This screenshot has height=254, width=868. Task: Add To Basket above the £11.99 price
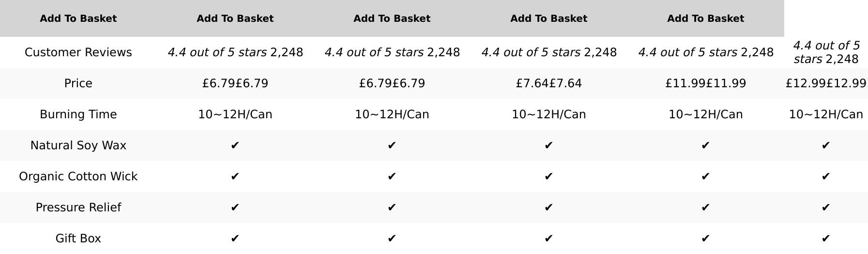click(705, 18)
